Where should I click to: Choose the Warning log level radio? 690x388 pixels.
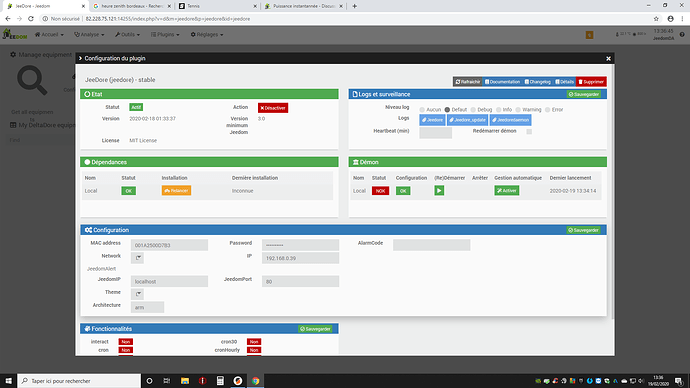[518, 110]
